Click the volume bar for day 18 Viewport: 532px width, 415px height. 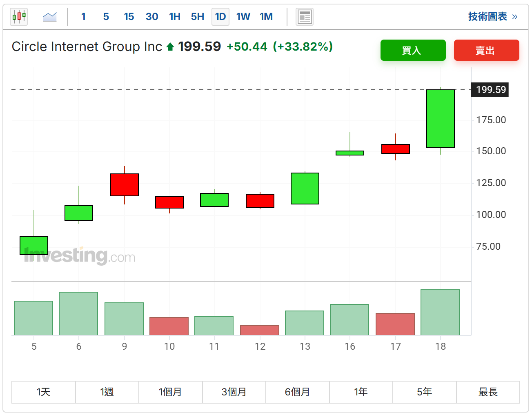[x=440, y=313]
